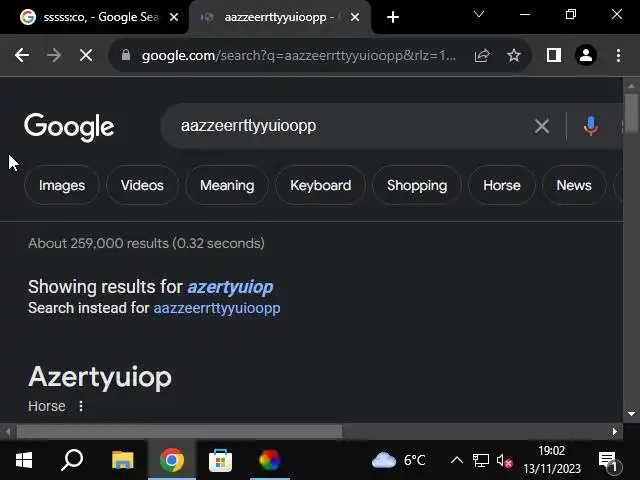Open Microsoft Store from taskbar

pyautogui.click(x=220, y=460)
